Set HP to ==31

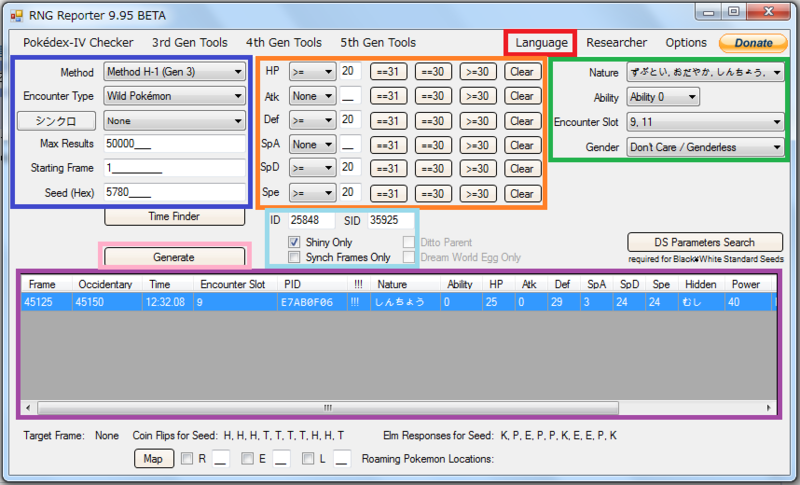[388, 72]
